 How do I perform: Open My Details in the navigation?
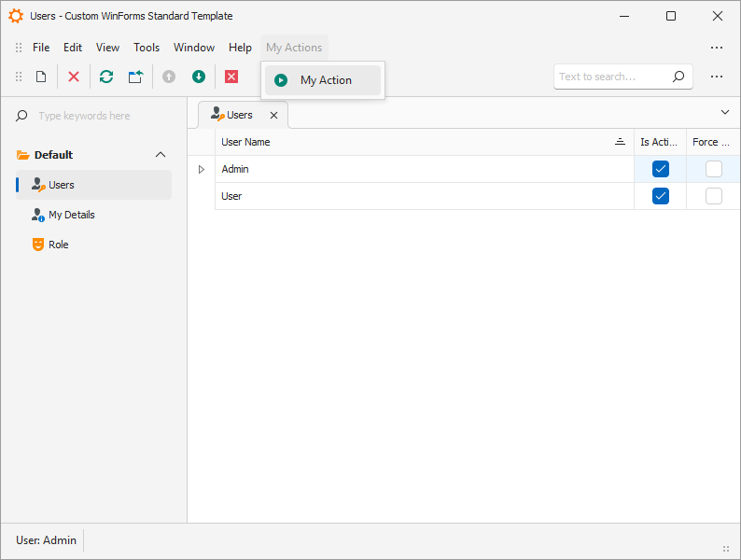(93, 215)
